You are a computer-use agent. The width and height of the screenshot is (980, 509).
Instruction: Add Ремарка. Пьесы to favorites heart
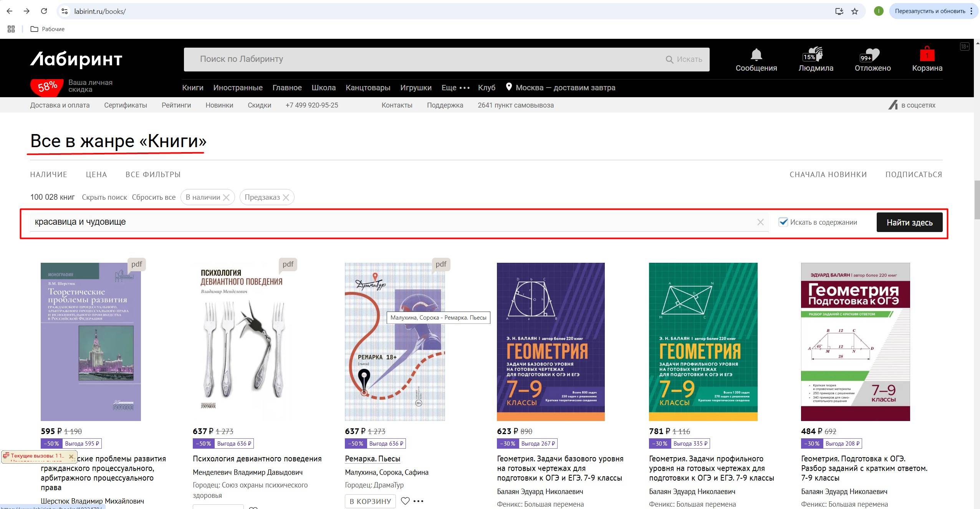405,501
